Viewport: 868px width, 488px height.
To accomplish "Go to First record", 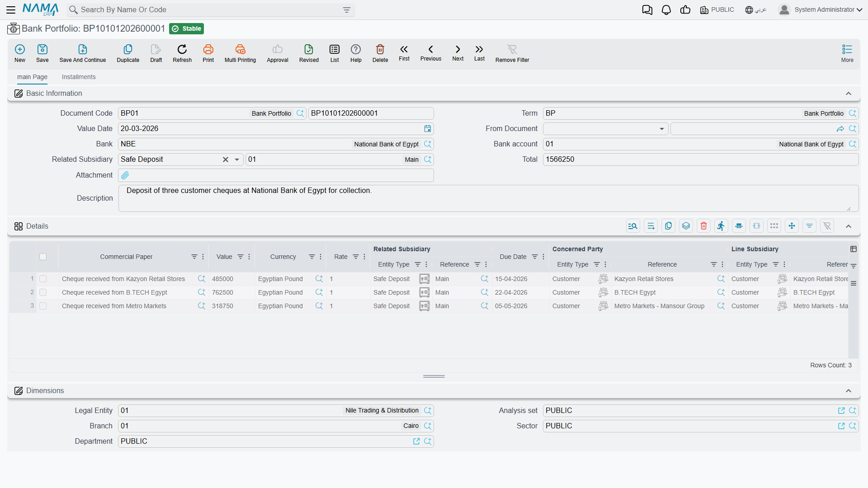I will coord(404,52).
